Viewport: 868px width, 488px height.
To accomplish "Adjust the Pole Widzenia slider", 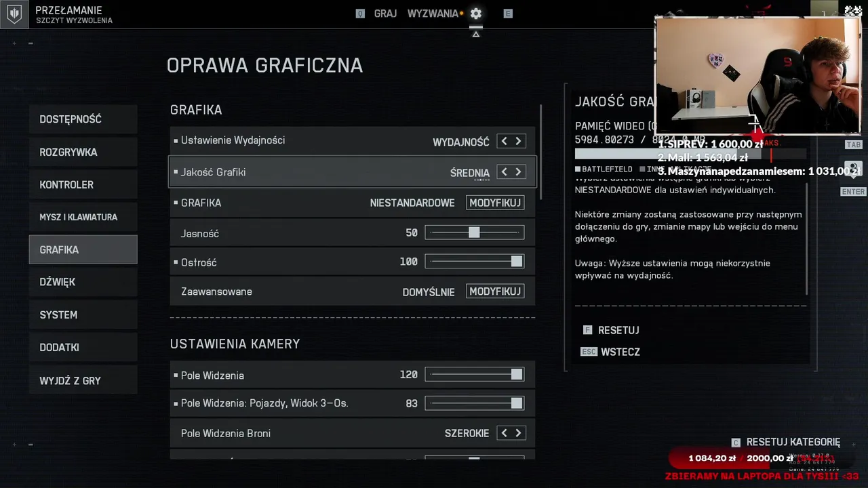I will click(475, 375).
